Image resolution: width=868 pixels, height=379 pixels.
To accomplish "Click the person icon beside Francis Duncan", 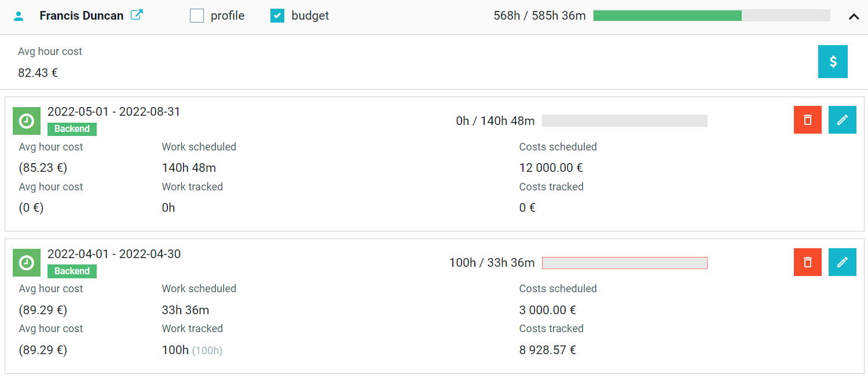I will [19, 16].
